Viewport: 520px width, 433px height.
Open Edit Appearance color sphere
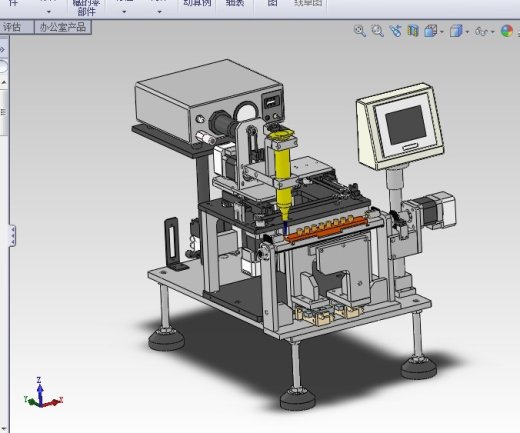507,31
